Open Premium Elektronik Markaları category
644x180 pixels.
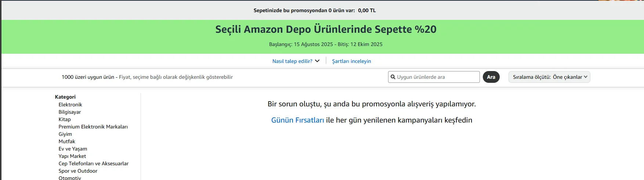click(x=93, y=127)
